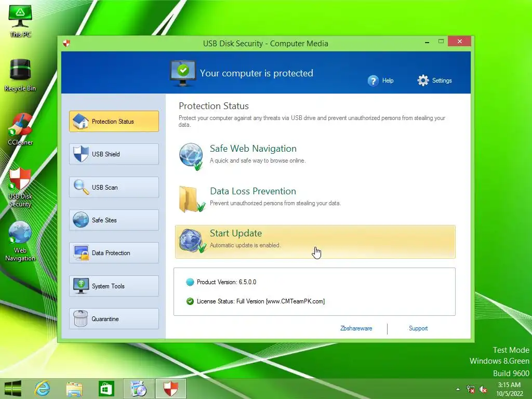Screen dimensions: 532x399
Task: Select Web Navigation desktop shortcut
Action: [20, 241]
